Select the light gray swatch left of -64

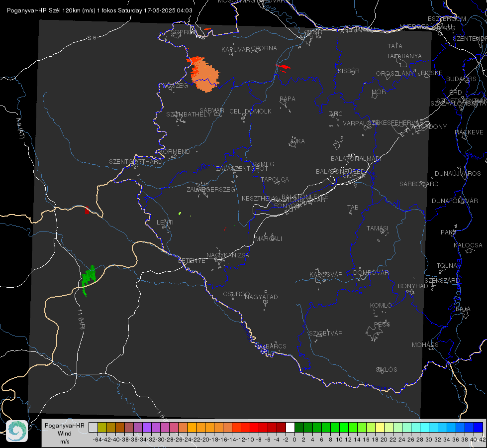(93, 427)
